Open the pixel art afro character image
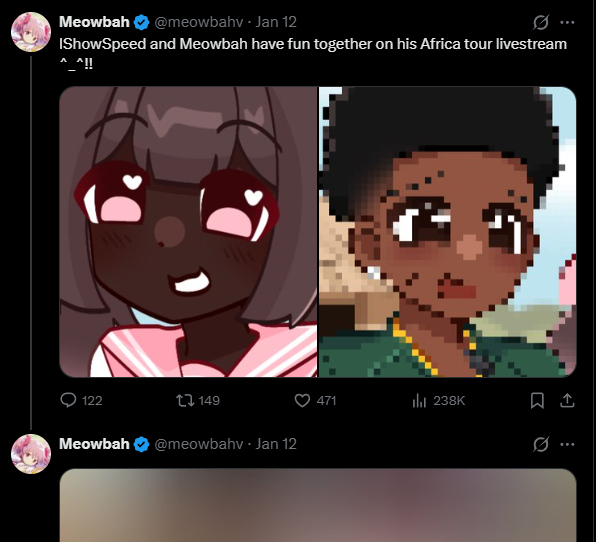 pyautogui.click(x=447, y=232)
